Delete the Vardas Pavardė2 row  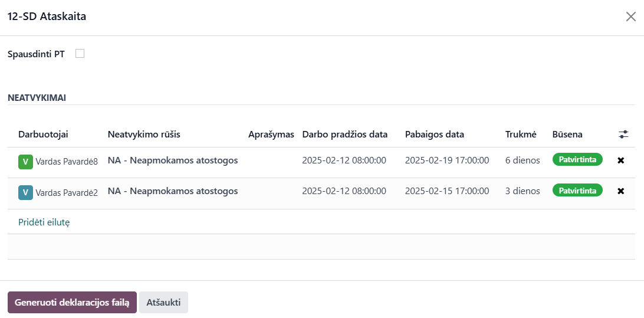point(620,191)
